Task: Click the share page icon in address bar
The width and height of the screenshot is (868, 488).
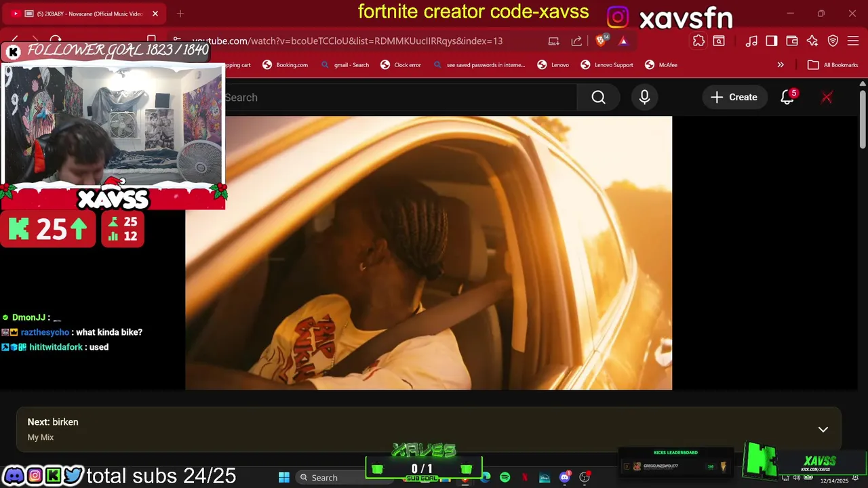Action: coord(576,41)
